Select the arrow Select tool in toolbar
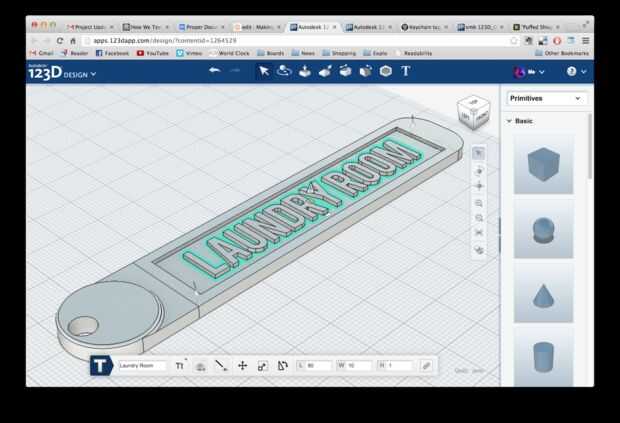Image resolution: width=620 pixels, height=423 pixels. tap(264, 71)
